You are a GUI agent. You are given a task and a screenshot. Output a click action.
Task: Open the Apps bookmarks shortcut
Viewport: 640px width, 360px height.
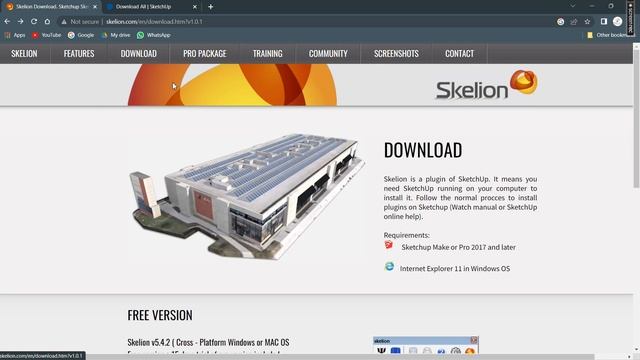[x=15, y=35]
